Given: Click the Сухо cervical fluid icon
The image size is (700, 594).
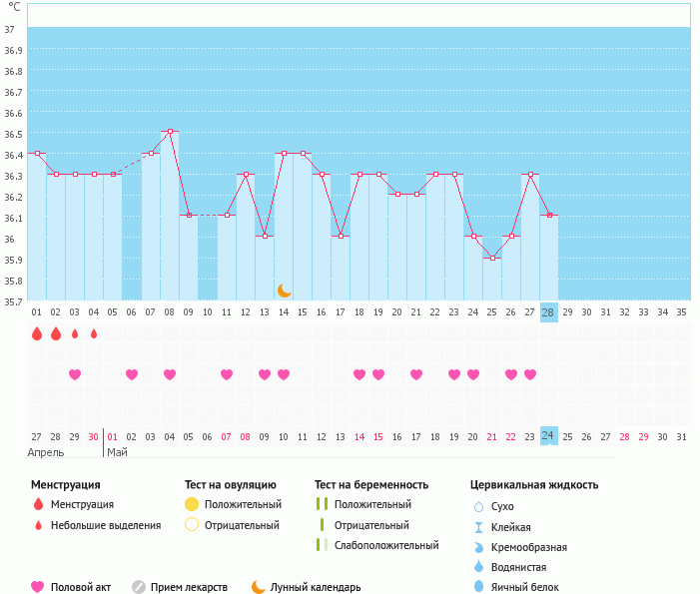Looking at the screenshot, I should click(478, 507).
